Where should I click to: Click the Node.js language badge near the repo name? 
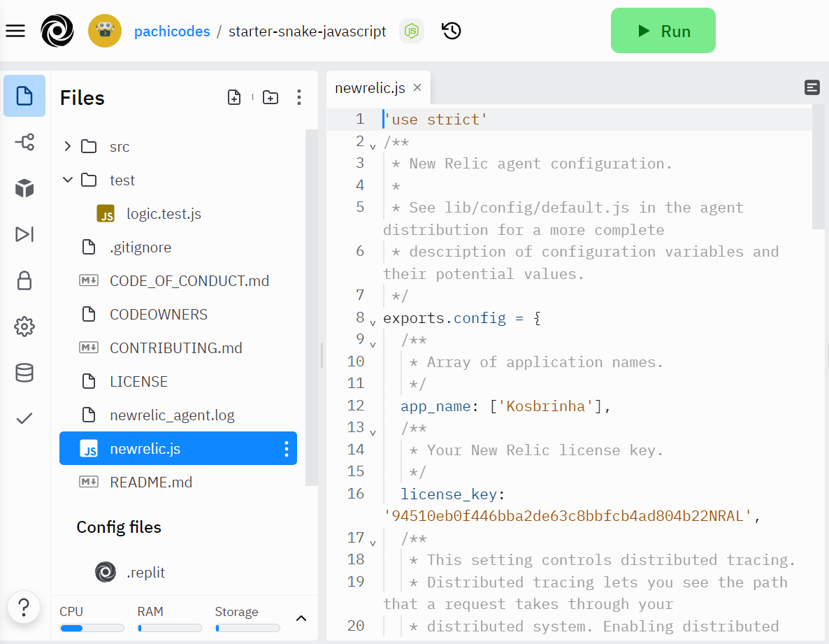(x=411, y=31)
